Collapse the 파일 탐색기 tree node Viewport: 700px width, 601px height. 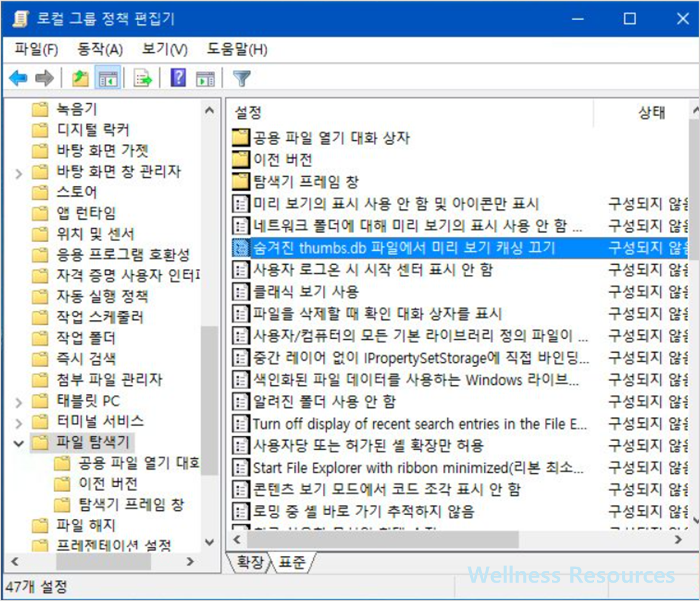[19, 443]
